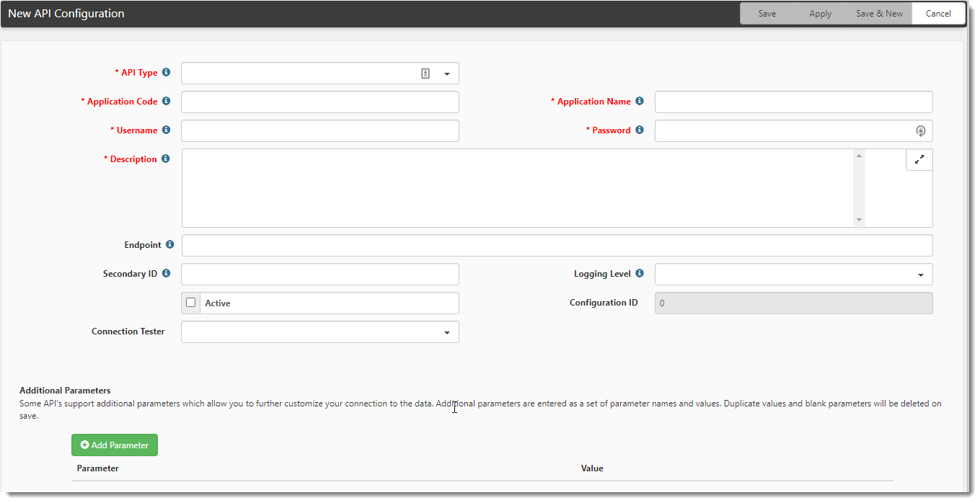Click the Application Name info icon
This screenshot has width=980, height=503.
(640, 102)
